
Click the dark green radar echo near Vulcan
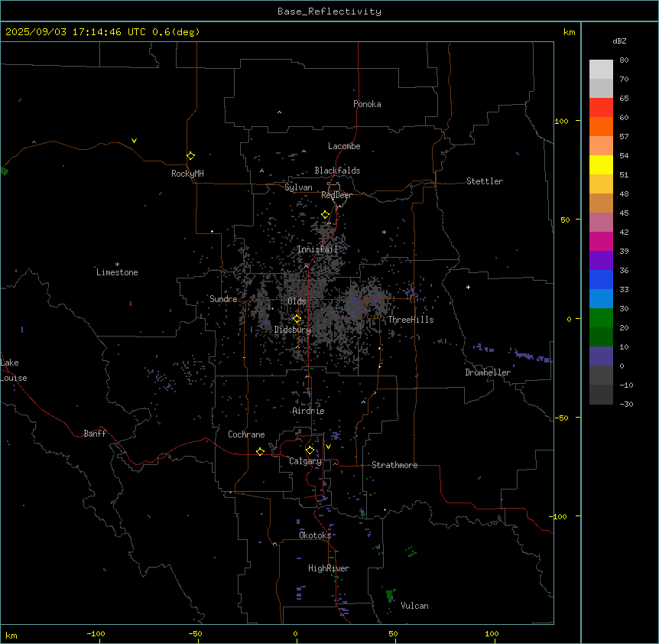click(390, 595)
